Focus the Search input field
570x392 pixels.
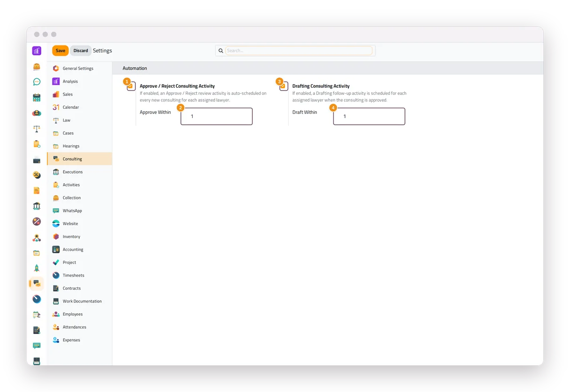[x=299, y=51]
